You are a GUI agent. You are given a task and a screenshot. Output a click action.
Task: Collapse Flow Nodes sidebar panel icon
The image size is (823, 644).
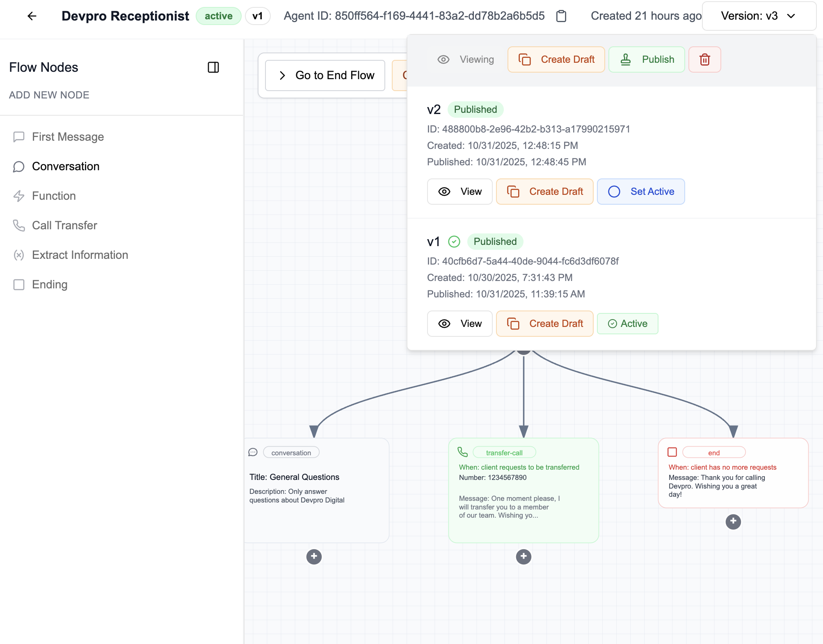point(213,67)
